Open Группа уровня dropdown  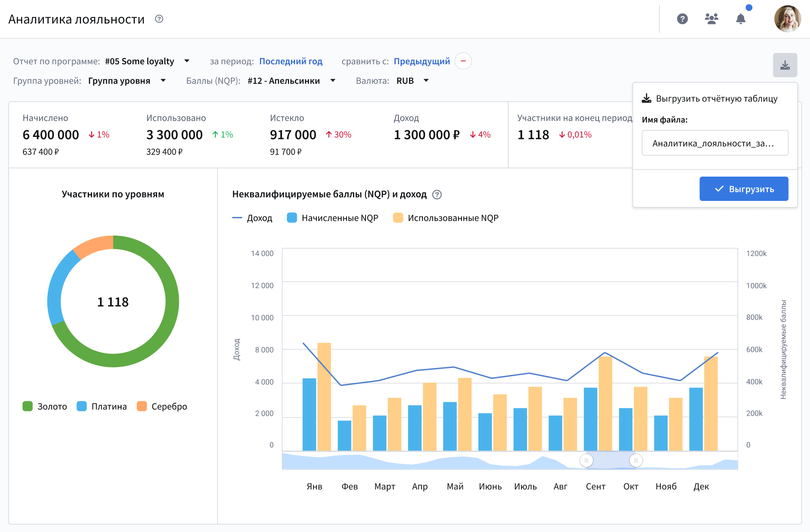coord(127,81)
